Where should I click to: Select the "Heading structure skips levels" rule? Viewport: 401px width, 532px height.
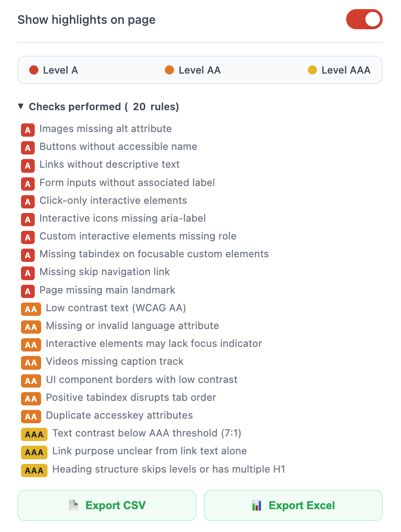click(x=169, y=469)
